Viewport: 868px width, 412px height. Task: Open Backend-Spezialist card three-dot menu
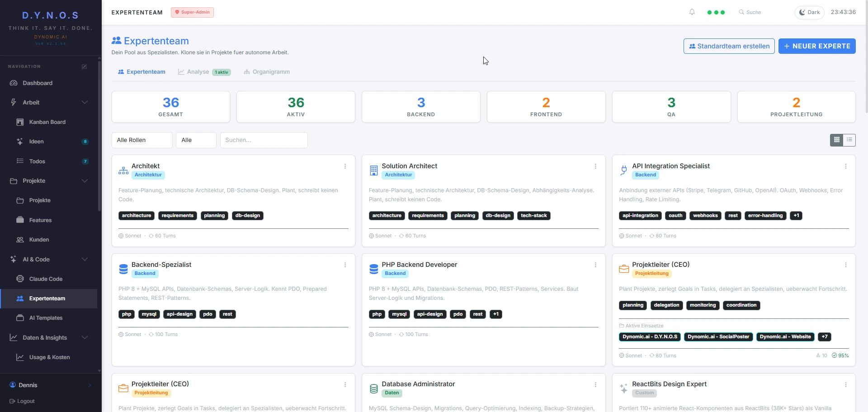pos(345,265)
